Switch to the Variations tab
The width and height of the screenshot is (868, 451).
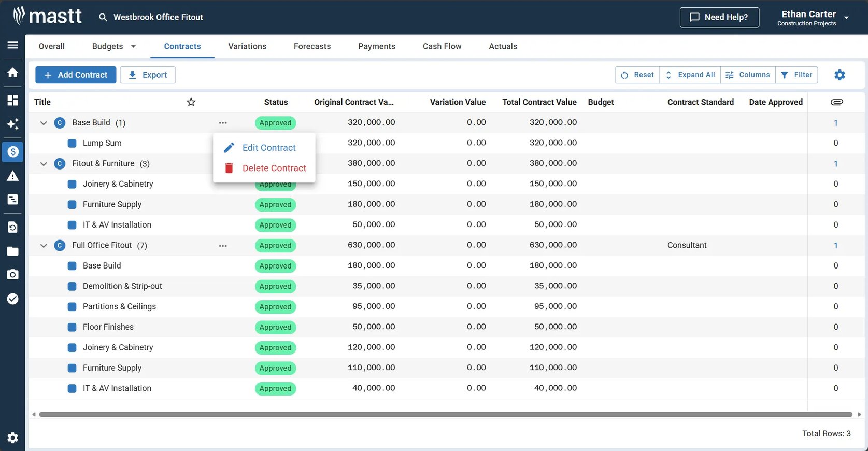point(247,46)
